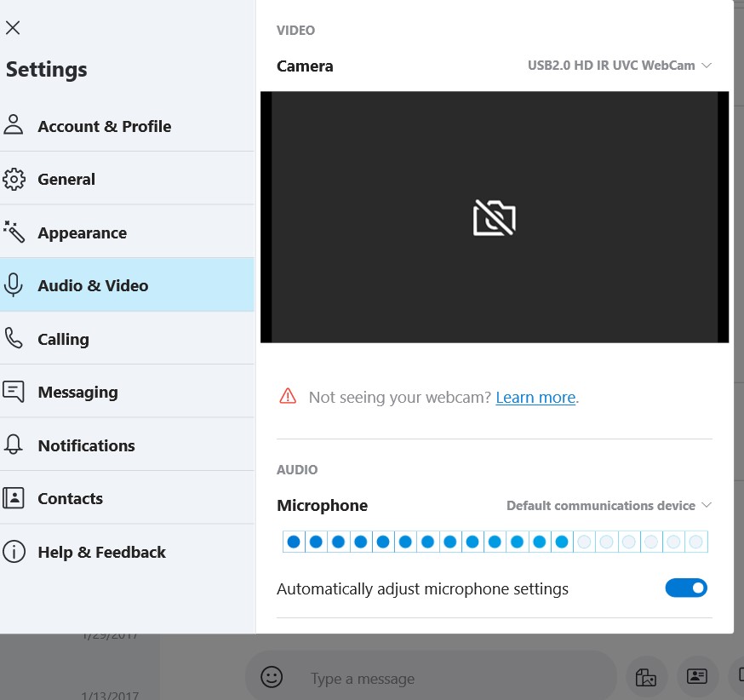Click the Help & Feedback info icon
The width and height of the screenshot is (744, 700).
click(x=14, y=552)
